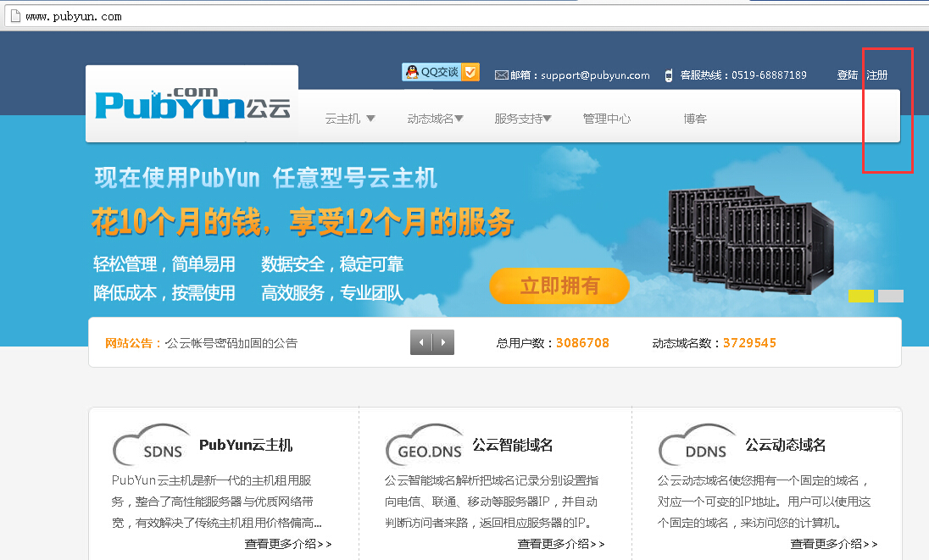This screenshot has height=560, width=929.
Task: Show the previous announcement with left arrow
Action: click(421, 342)
